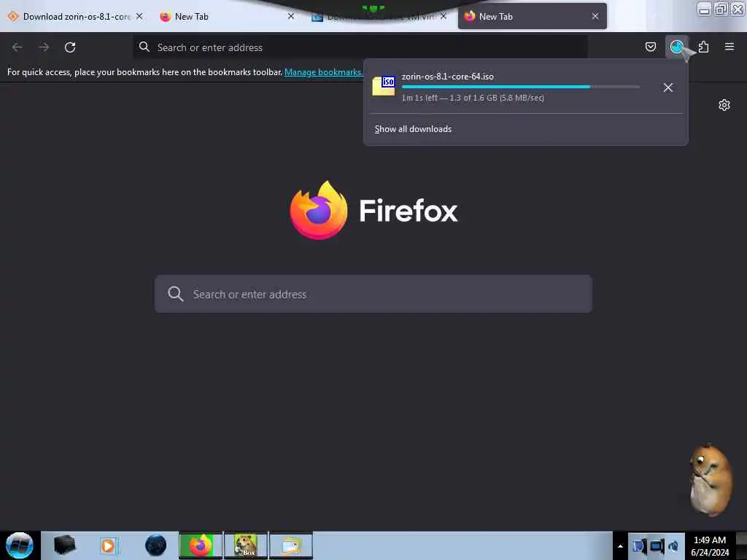
Task: Click the download progress bar
Action: [x=520, y=87]
